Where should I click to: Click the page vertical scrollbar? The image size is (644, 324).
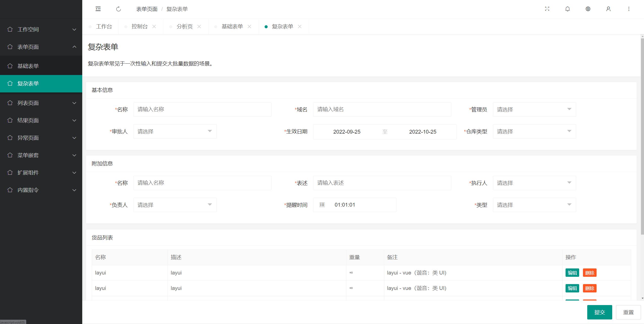(642, 136)
